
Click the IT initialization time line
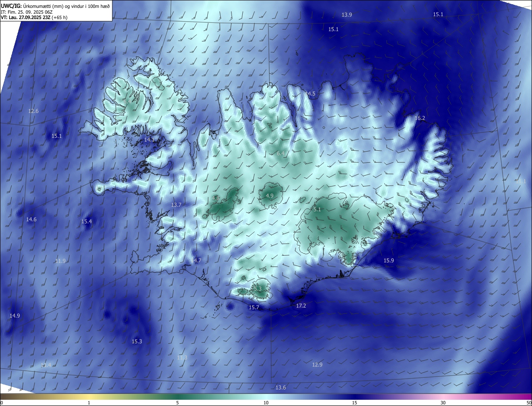[27, 12]
